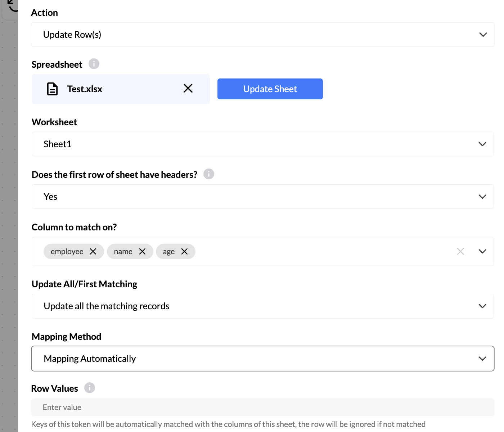
Task: Clear all selected match columns
Action: [x=460, y=251]
